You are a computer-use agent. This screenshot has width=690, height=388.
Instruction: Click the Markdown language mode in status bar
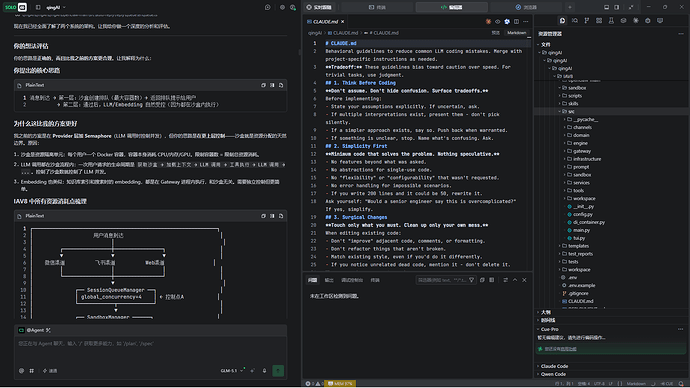tap(636, 384)
